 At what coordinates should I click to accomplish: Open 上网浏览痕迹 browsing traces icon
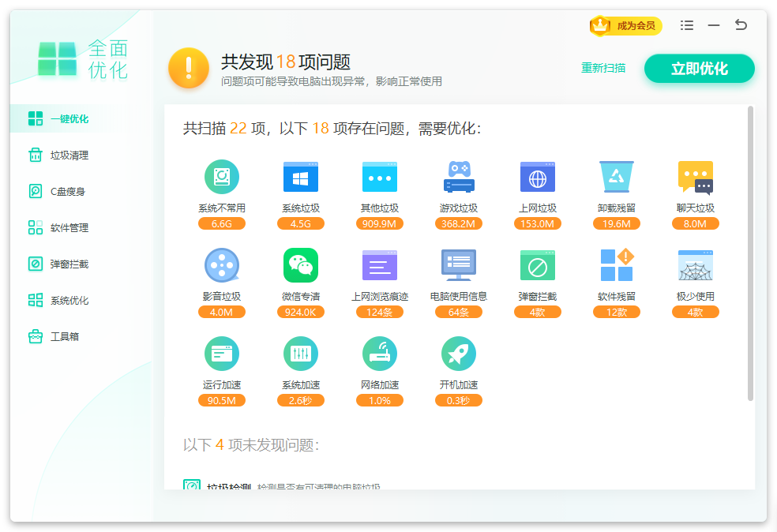[380, 265]
